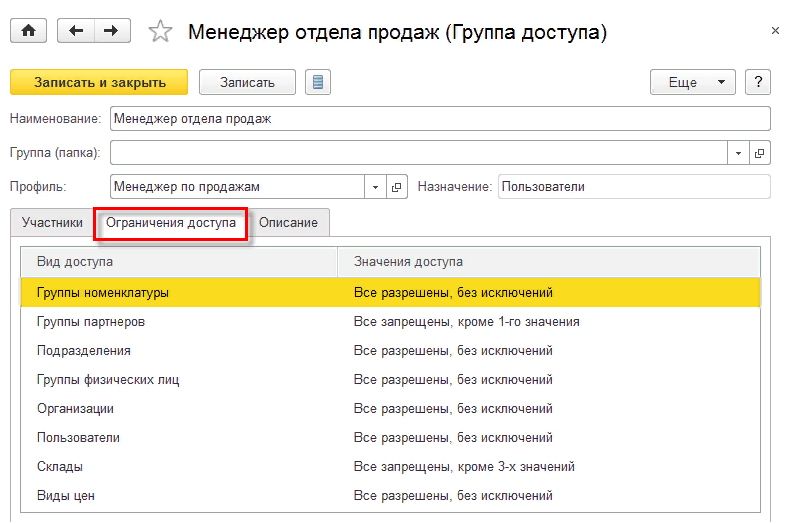Switch to the Участники tab

tap(52, 223)
